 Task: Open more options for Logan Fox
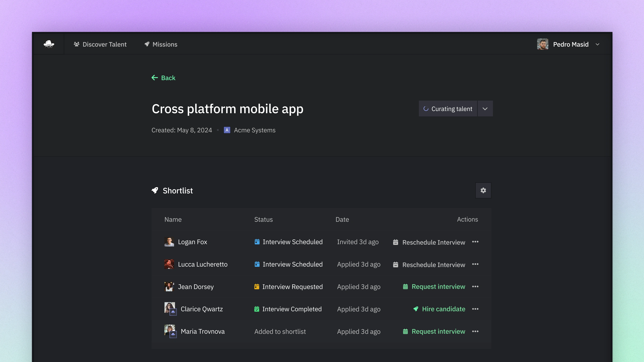[x=475, y=242]
